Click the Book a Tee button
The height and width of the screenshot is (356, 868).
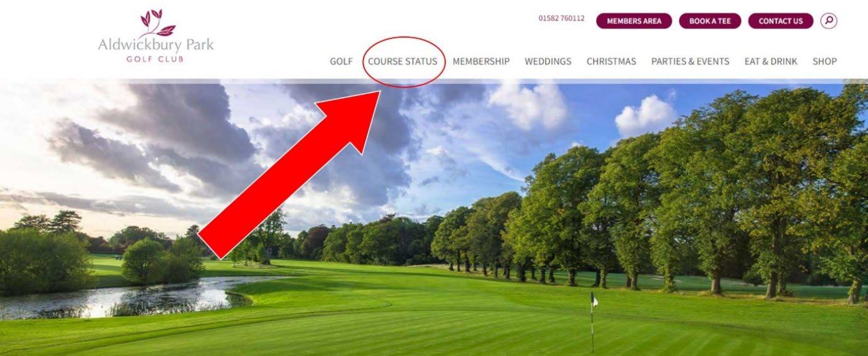710,21
